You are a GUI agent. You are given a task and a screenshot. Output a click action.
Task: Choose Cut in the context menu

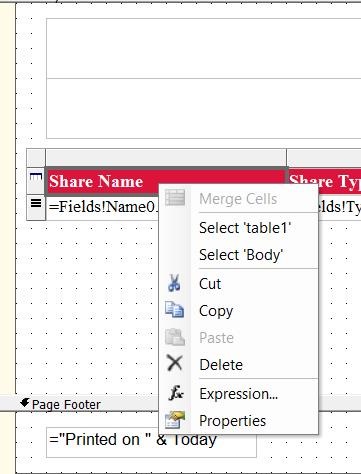coord(210,284)
